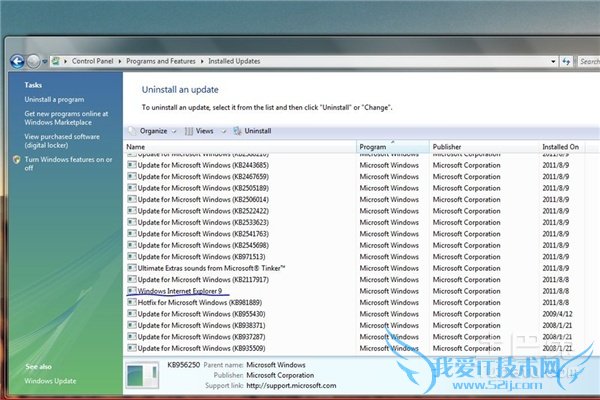The image size is (600, 400).
Task: Select Programs and Features breadcrumb
Action: (x=161, y=61)
